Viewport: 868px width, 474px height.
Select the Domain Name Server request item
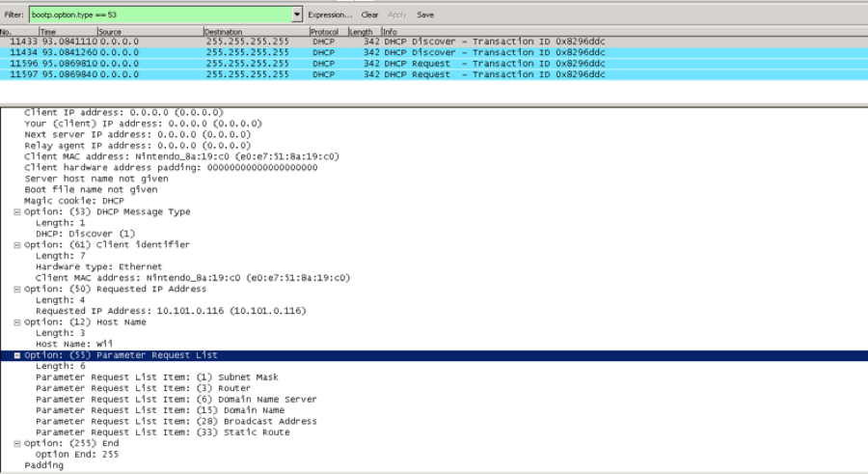point(176,400)
